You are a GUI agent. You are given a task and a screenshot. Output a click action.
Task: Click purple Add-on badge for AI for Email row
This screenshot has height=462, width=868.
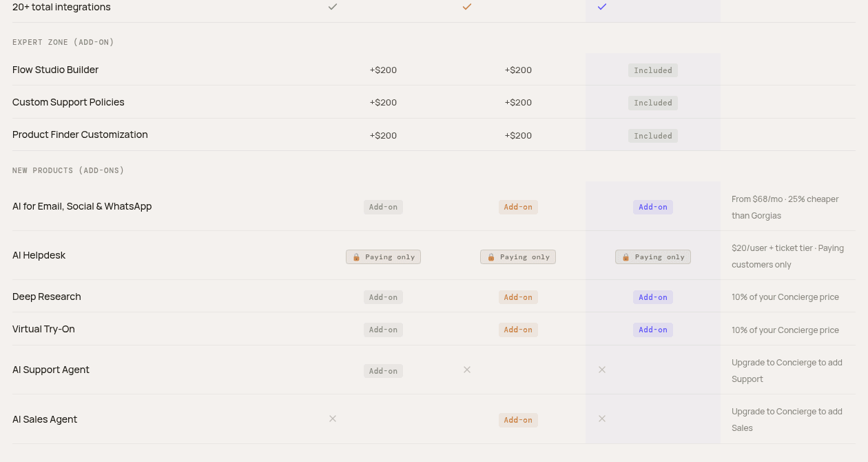pos(653,207)
